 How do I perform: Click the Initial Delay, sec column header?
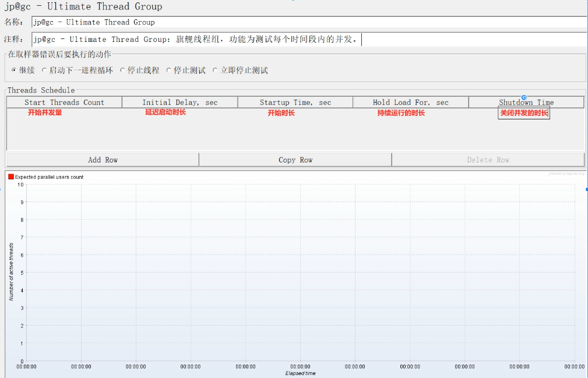tap(179, 103)
